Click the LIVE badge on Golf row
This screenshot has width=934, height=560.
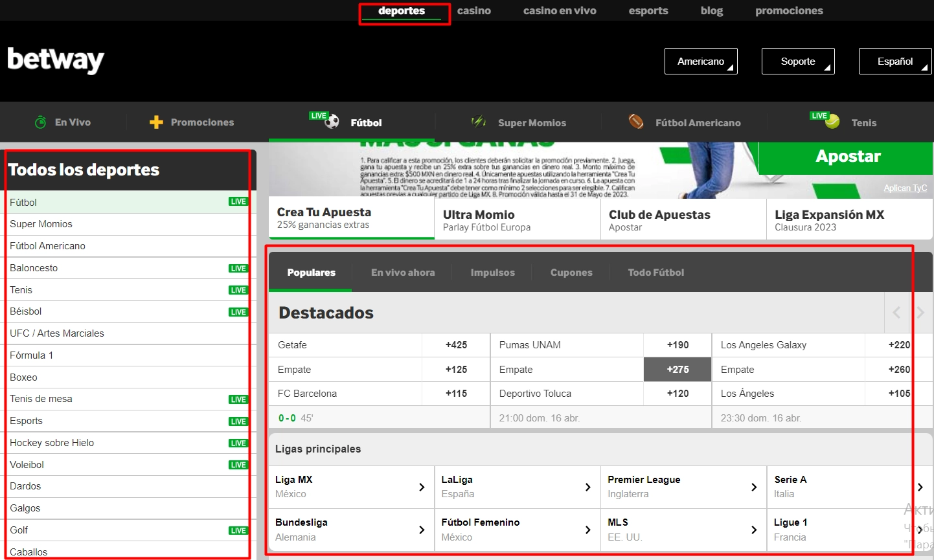[238, 530]
